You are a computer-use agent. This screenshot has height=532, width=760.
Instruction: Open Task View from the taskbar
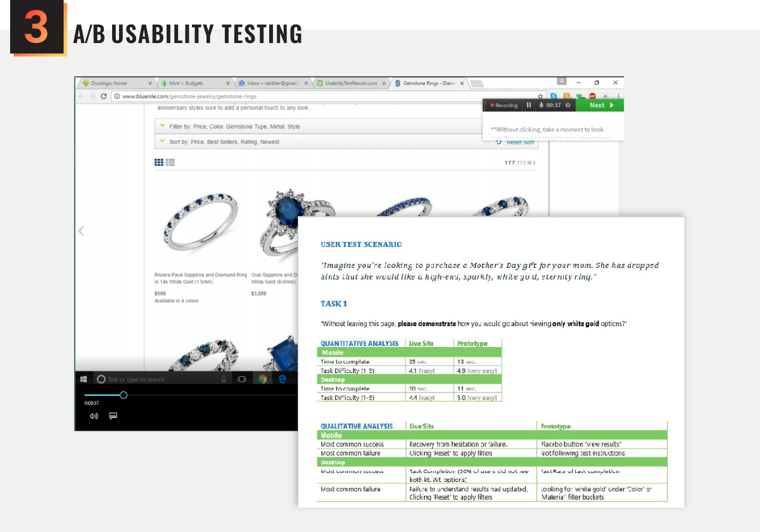coord(242,379)
